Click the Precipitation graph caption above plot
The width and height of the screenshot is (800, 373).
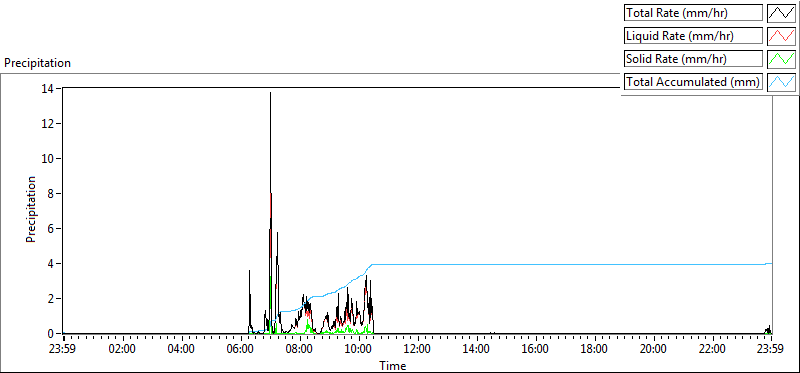click(37, 63)
